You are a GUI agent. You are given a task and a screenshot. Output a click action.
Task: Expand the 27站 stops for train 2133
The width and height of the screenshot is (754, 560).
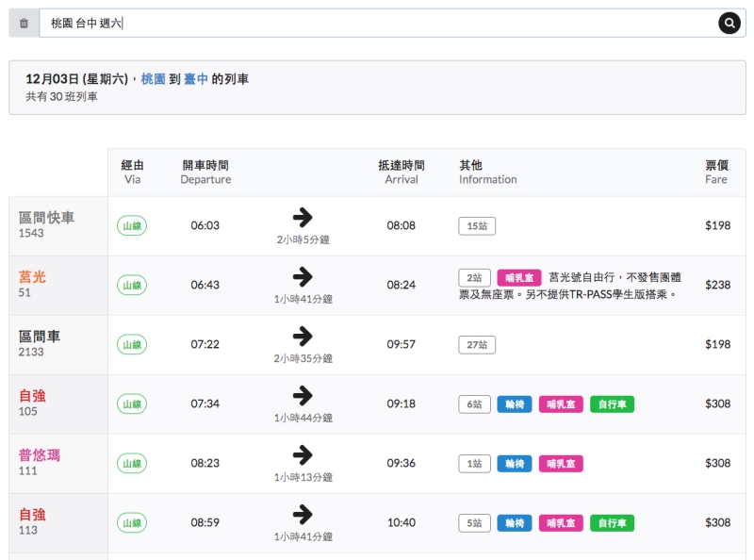point(477,345)
